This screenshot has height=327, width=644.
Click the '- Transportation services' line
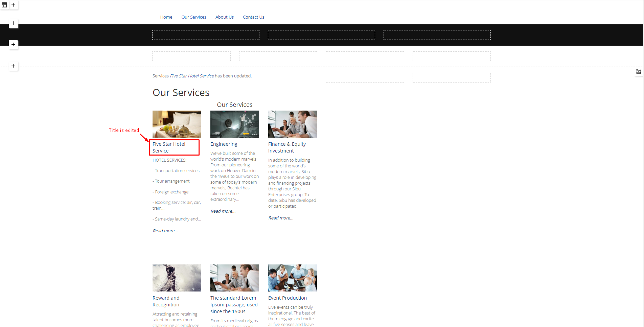[x=176, y=171]
